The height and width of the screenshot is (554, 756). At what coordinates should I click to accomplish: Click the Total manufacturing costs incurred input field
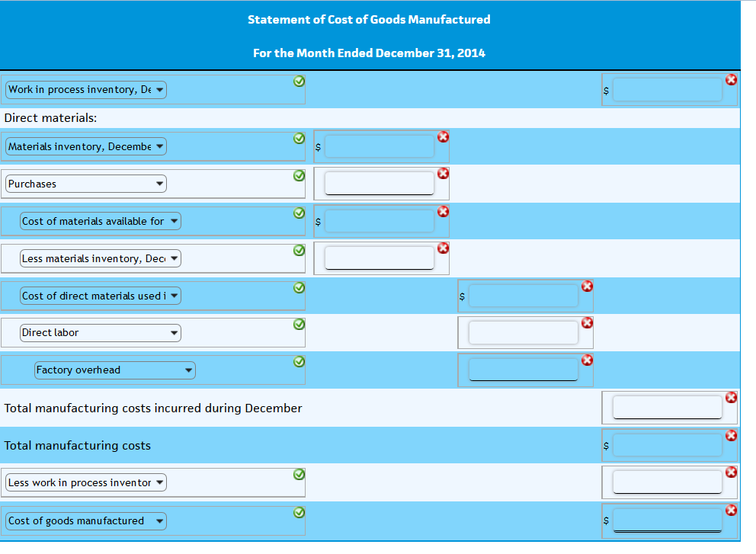point(668,408)
